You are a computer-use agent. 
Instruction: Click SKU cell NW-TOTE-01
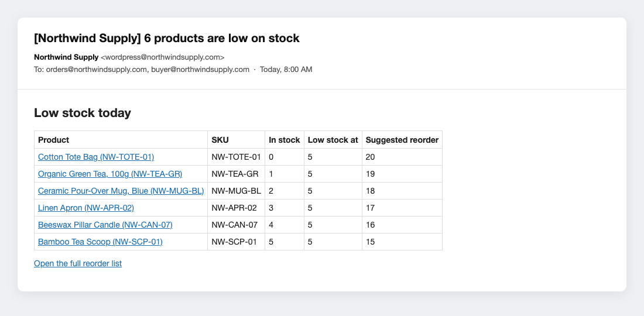(236, 157)
